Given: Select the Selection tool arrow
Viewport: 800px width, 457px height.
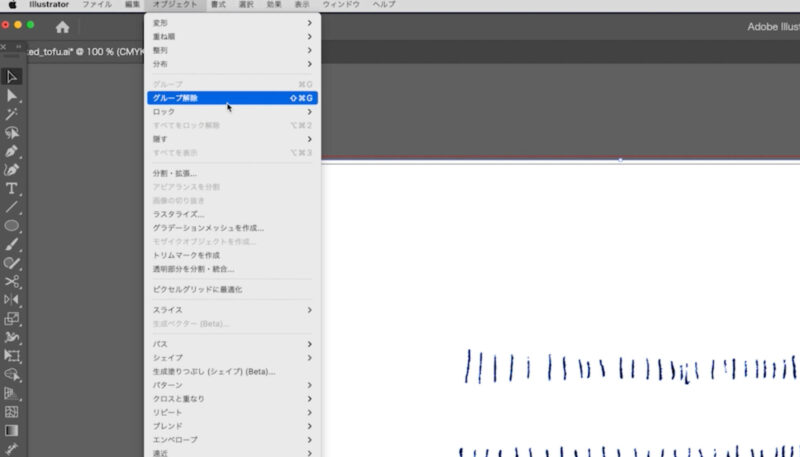Looking at the screenshot, I should (x=12, y=77).
